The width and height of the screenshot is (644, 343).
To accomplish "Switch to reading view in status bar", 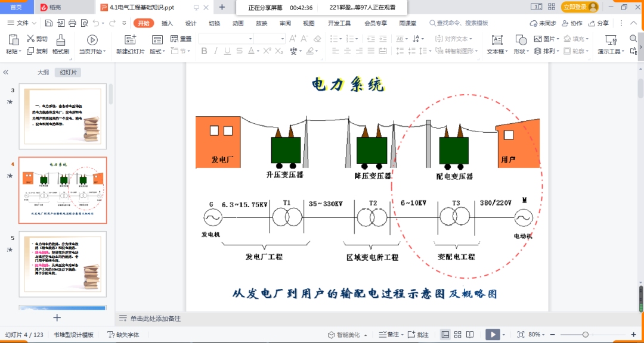I will (x=470, y=335).
